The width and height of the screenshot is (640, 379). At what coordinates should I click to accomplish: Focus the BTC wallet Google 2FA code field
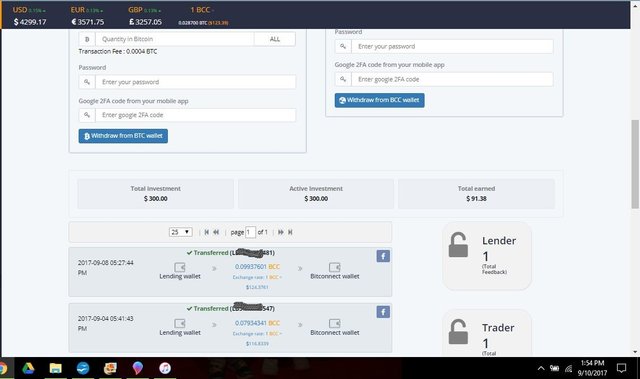pyautogui.click(x=196, y=115)
